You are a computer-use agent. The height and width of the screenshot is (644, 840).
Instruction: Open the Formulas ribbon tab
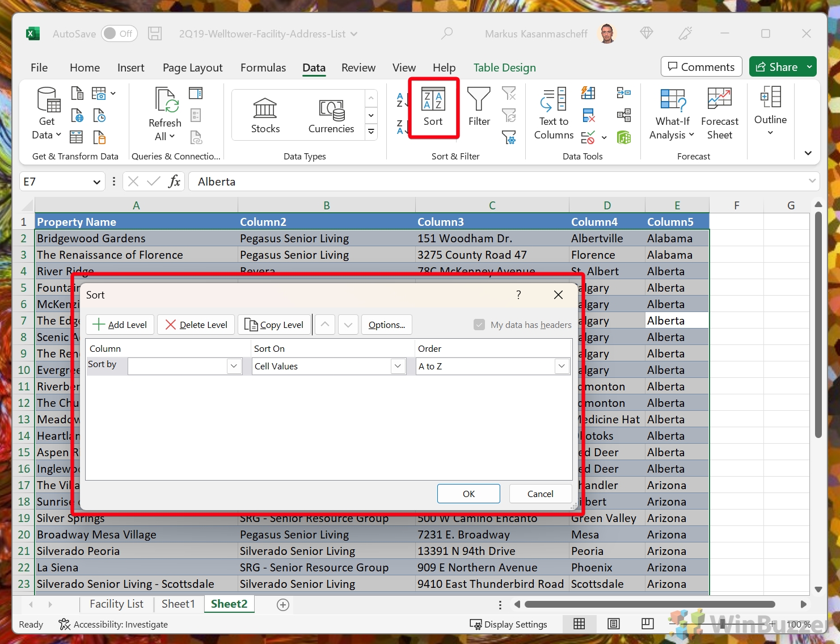(263, 68)
